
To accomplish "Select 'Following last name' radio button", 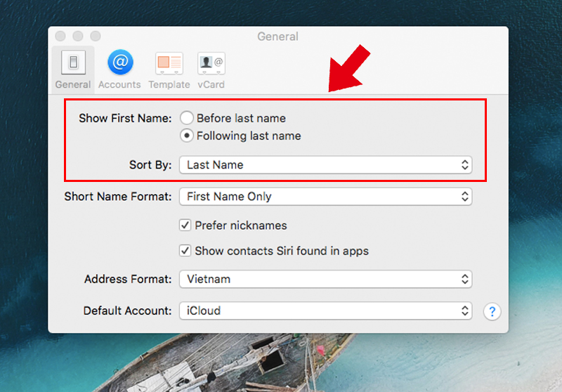I will pos(187,136).
